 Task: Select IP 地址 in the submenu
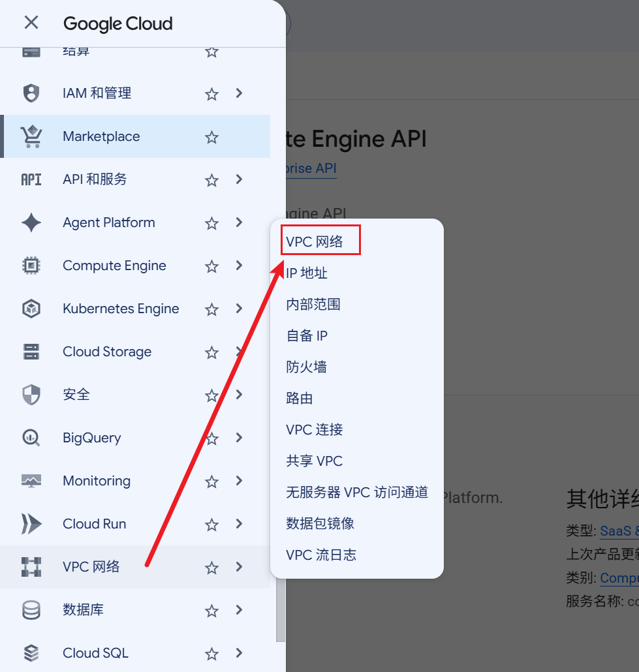click(x=307, y=273)
